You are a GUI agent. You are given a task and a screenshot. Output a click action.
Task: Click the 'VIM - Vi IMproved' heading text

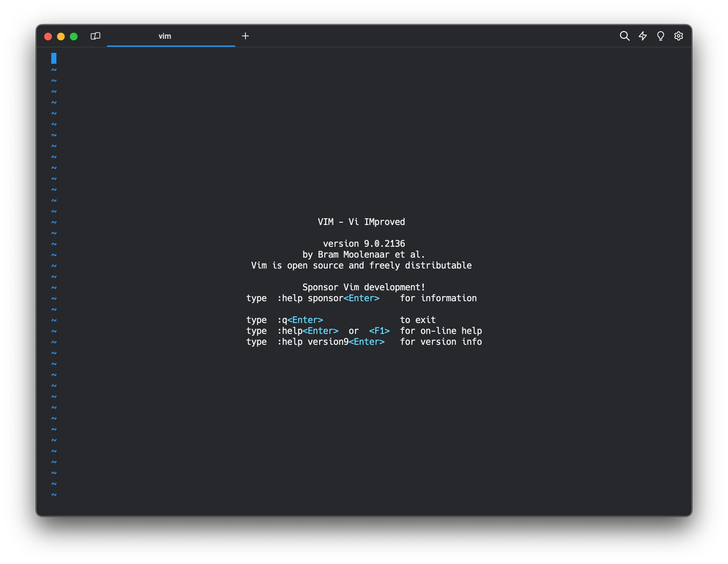[361, 222]
